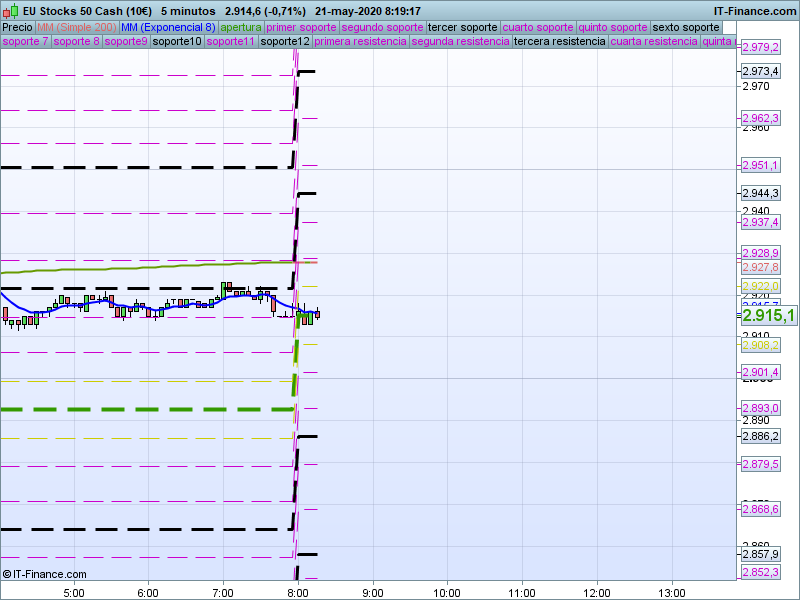The image size is (800, 600).
Task: Click the apertura legend label
Action: pos(241,27)
